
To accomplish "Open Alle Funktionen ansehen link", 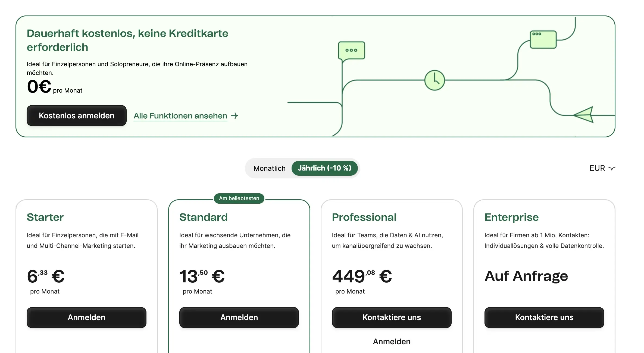I will pos(180,116).
